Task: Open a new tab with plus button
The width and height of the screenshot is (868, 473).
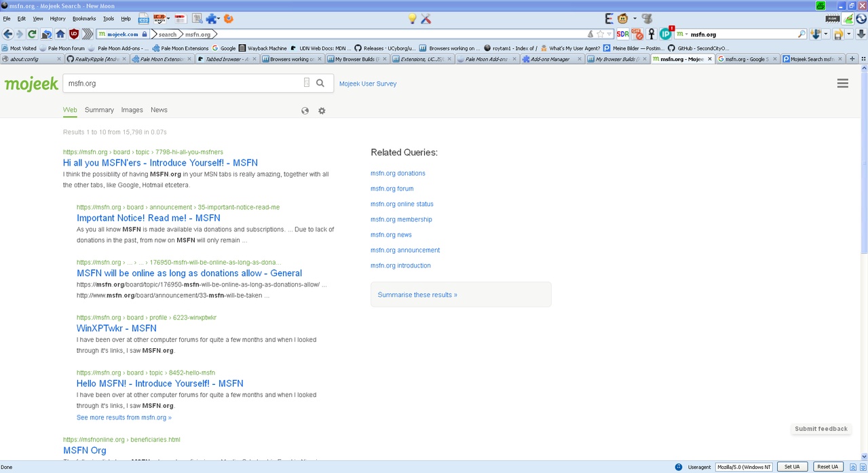Action: coord(852,59)
